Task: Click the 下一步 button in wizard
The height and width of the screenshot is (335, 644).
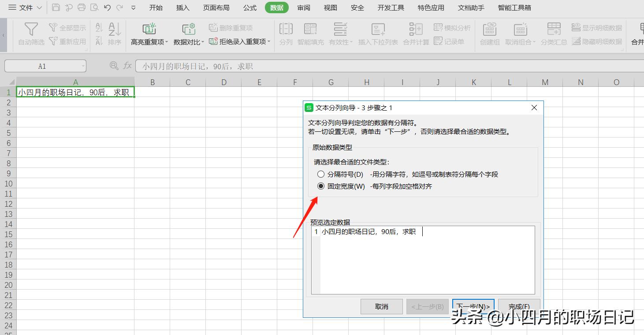Action: tap(473, 306)
